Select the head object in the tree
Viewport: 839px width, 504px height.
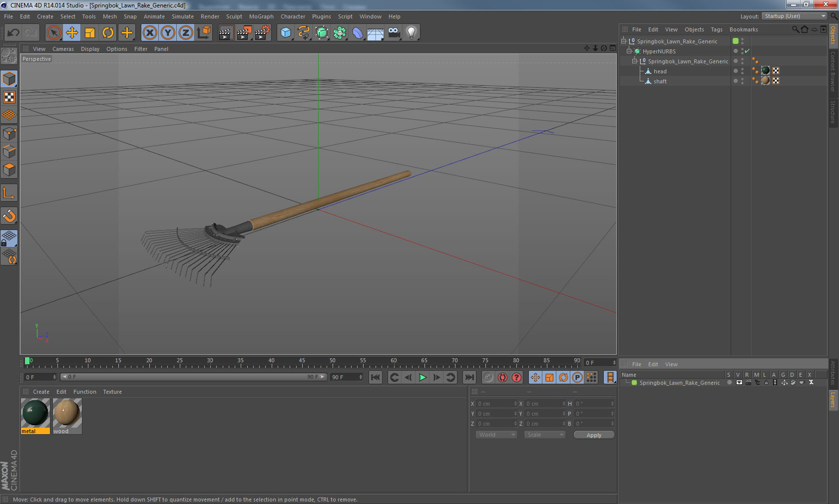[x=660, y=71]
